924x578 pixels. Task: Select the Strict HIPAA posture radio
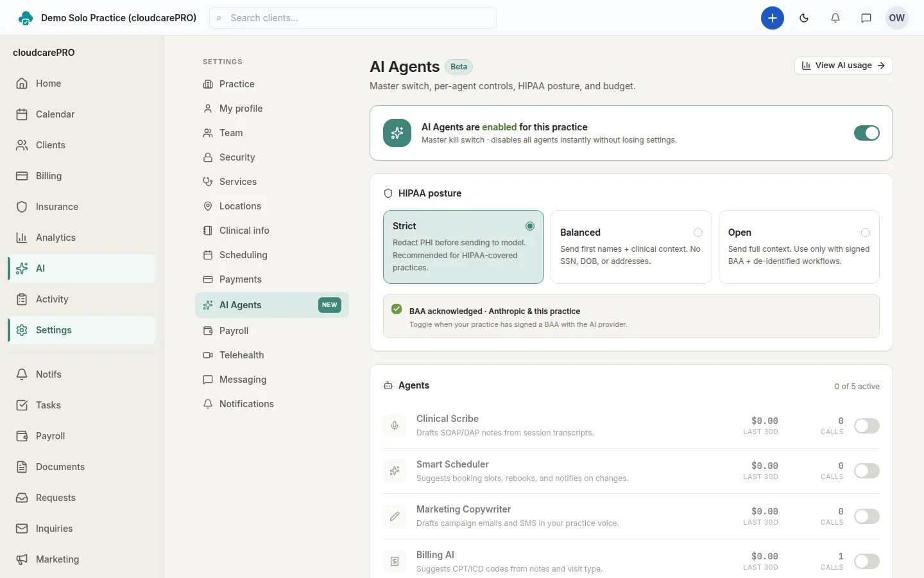pos(530,226)
